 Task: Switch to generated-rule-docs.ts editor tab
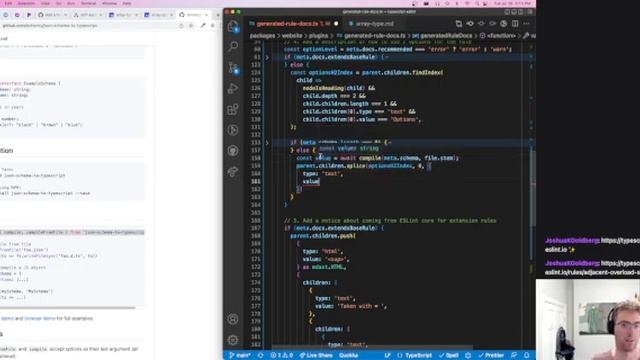coord(287,24)
